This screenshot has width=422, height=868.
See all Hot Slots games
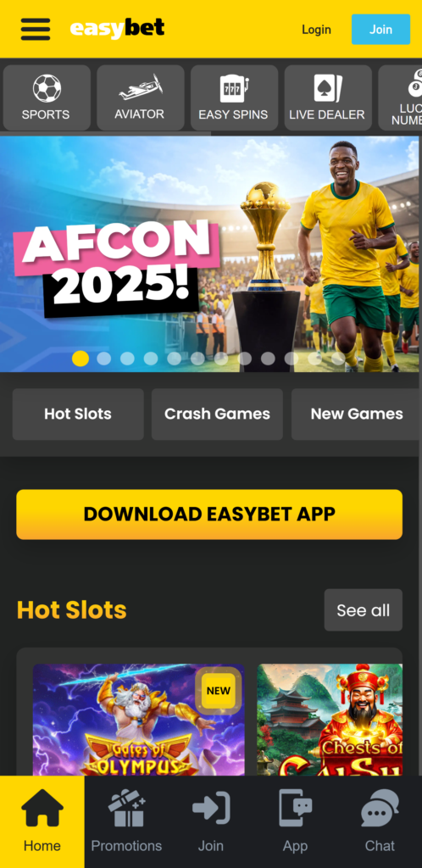pyautogui.click(x=364, y=610)
